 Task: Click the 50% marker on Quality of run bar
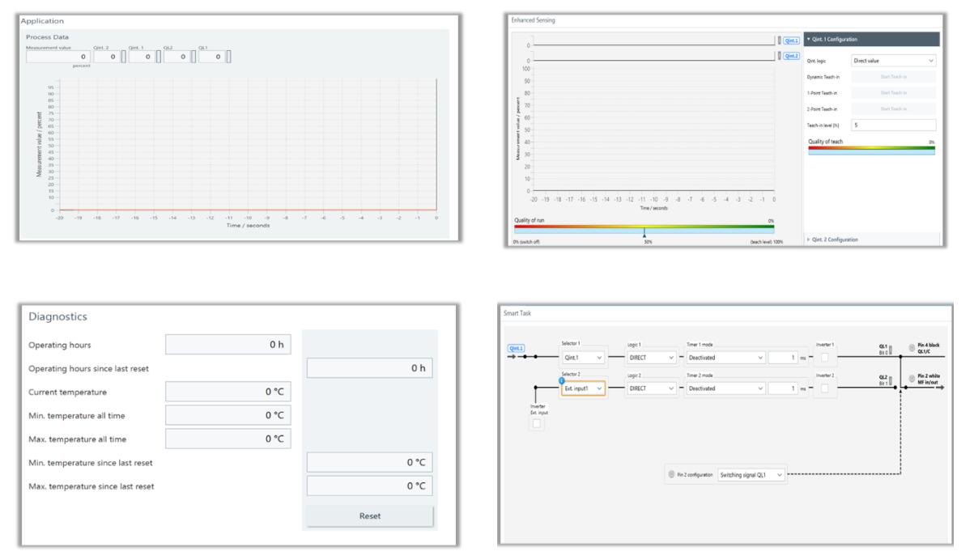(644, 235)
